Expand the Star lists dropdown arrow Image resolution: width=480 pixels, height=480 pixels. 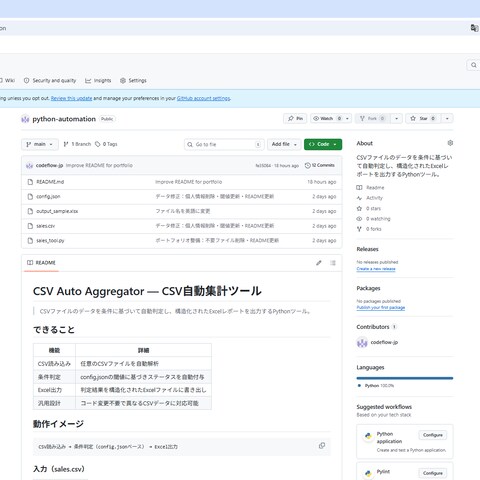coord(447,118)
